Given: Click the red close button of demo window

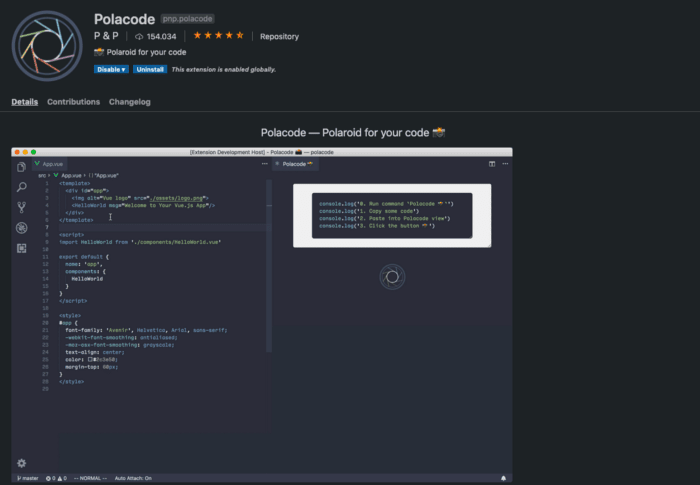Looking at the screenshot, I should pos(17,152).
